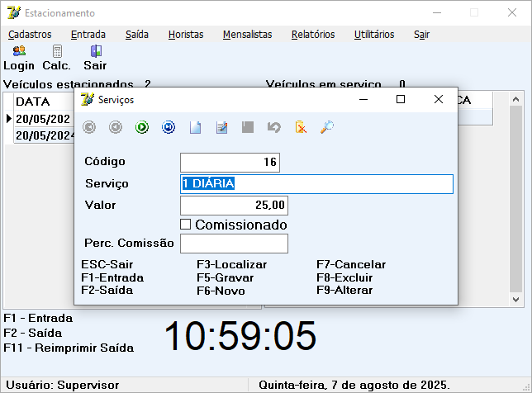Click the F8-Excluir label
The width and height of the screenshot is (532, 393).
click(x=344, y=277)
